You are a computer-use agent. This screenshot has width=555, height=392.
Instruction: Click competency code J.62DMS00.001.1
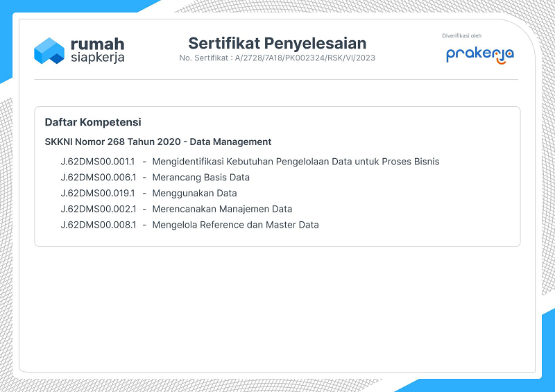point(98,162)
